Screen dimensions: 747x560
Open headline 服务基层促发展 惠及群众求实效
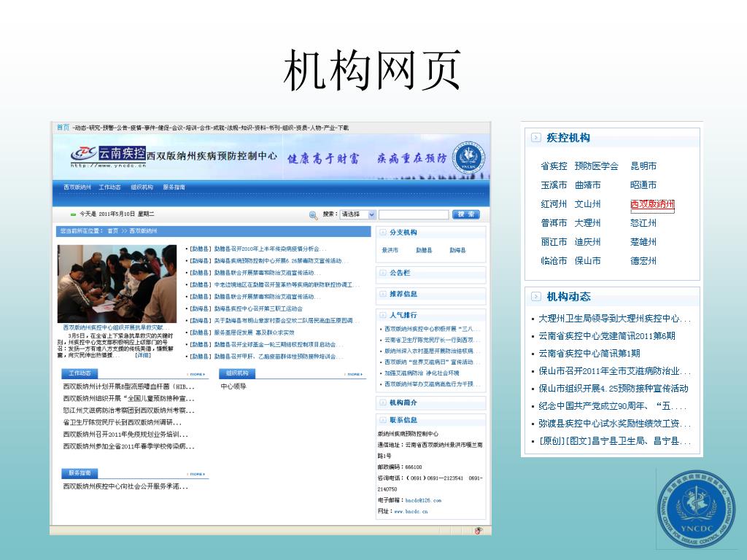(x=254, y=332)
